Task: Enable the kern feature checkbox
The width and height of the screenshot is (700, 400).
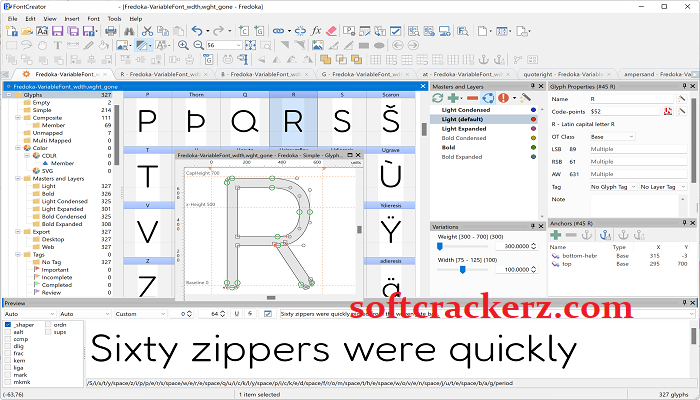Action: click(8, 361)
